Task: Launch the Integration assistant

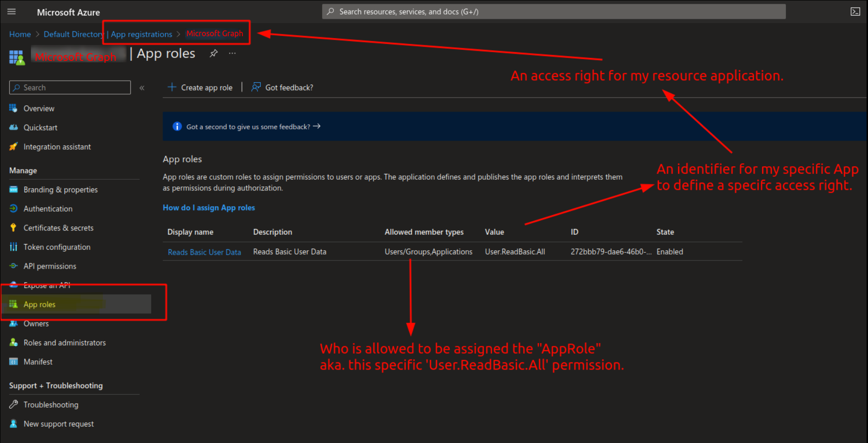Action: (x=57, y=146)
